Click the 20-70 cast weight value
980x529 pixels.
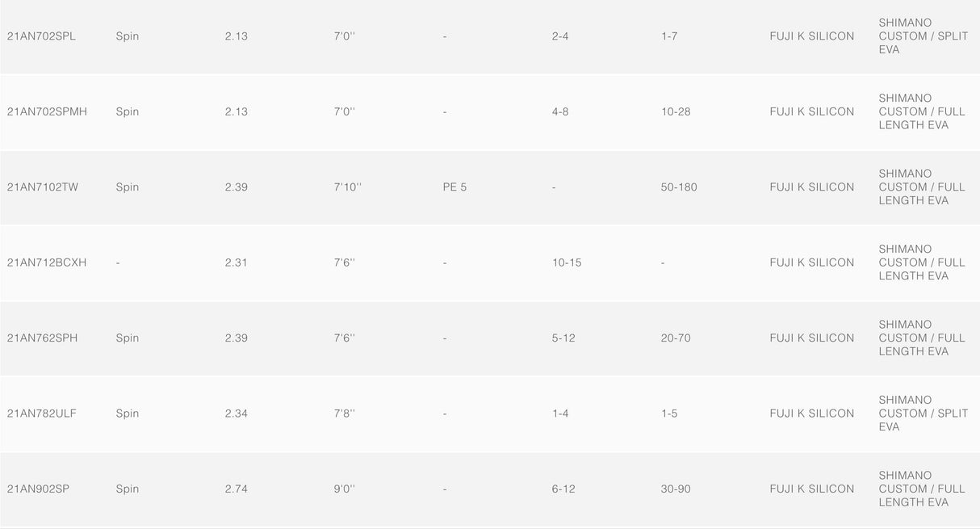pos(676,338)
